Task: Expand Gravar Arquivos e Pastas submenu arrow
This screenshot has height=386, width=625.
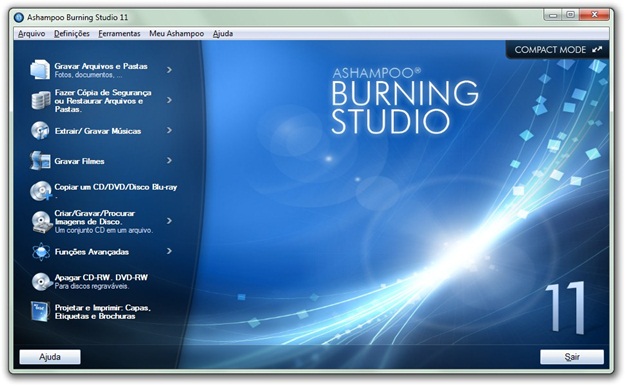Action: (x=169, y=70)
